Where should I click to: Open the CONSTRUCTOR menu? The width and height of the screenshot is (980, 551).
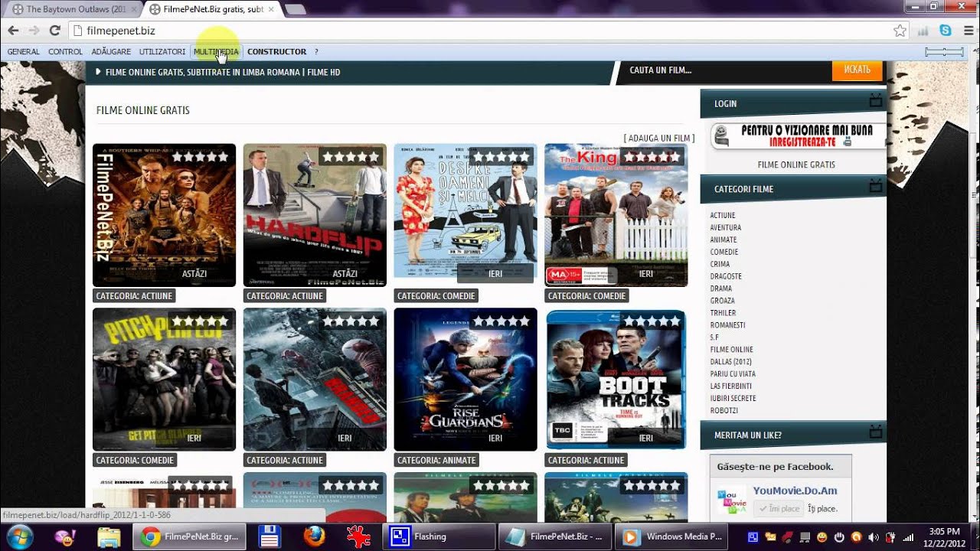pos(276,52)
